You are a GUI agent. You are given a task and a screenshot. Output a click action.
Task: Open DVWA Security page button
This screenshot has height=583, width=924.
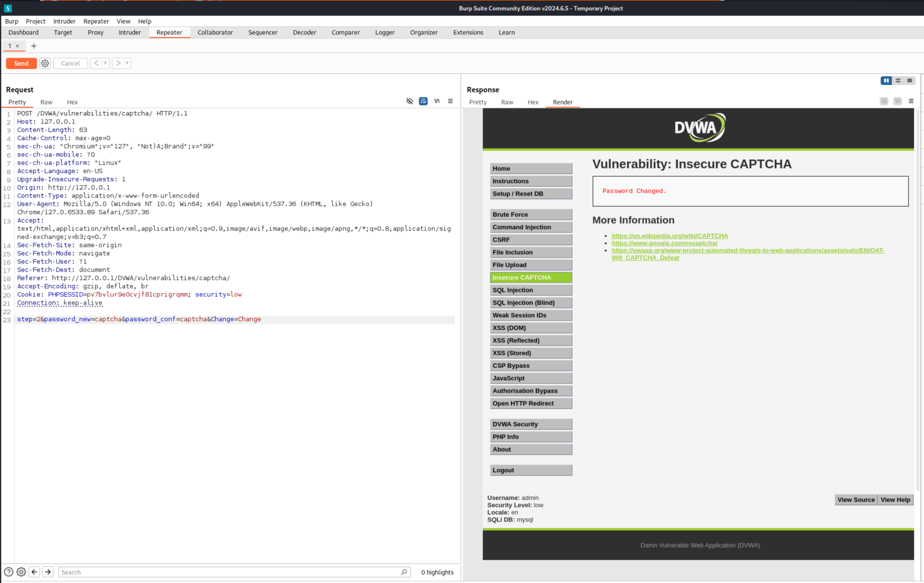click(531, 424)
